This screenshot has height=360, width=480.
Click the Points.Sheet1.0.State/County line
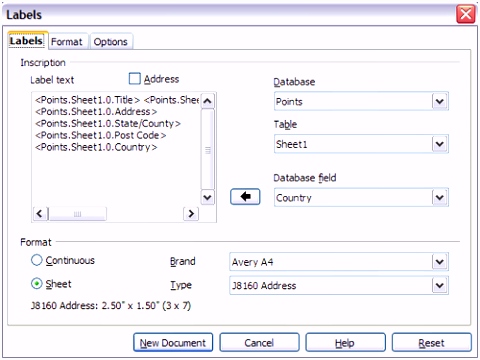pyautogui.click(x=108, y=123)
